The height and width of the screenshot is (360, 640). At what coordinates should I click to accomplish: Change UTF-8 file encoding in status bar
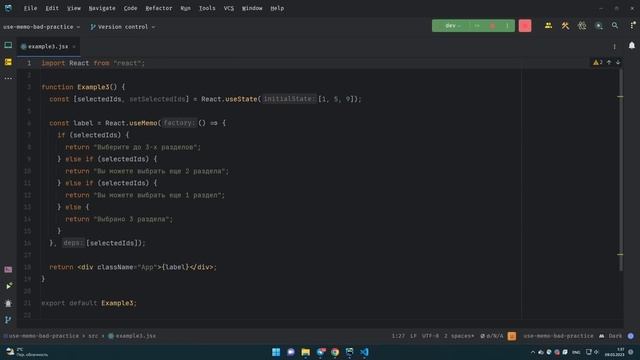[x=430, y=336]
